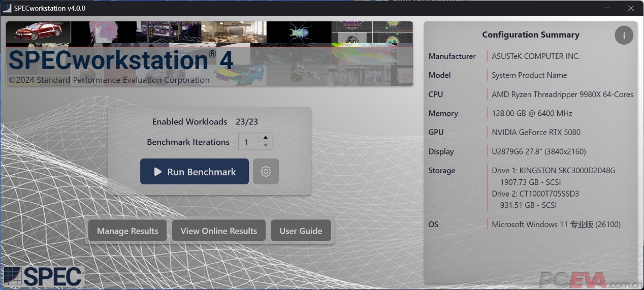Select the beetle image in the banner
The height and width of the screenshot is (290, 644).
[x=299, y=33]
